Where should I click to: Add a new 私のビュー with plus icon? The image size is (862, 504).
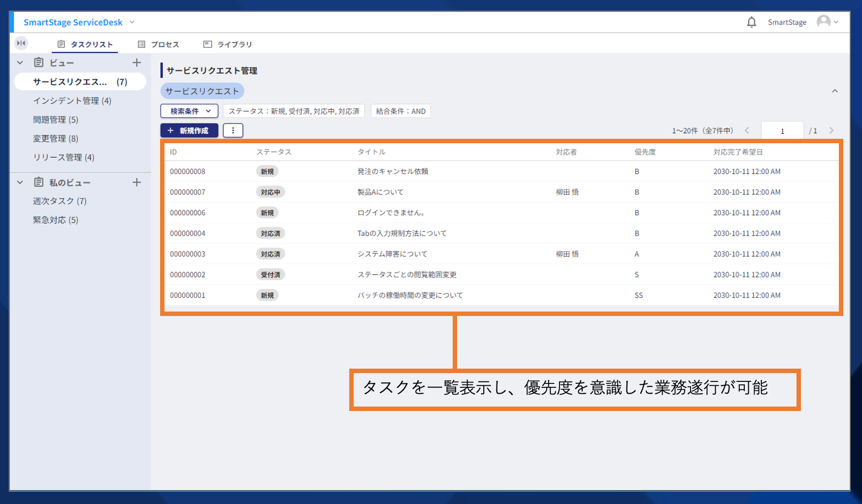pyautogui.click(x=137, y=182)
